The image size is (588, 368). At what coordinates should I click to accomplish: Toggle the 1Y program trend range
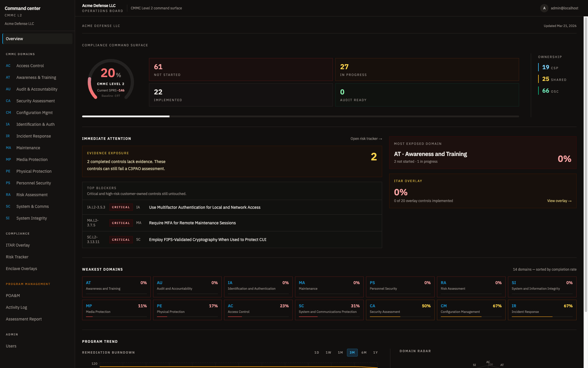(375, 352)
